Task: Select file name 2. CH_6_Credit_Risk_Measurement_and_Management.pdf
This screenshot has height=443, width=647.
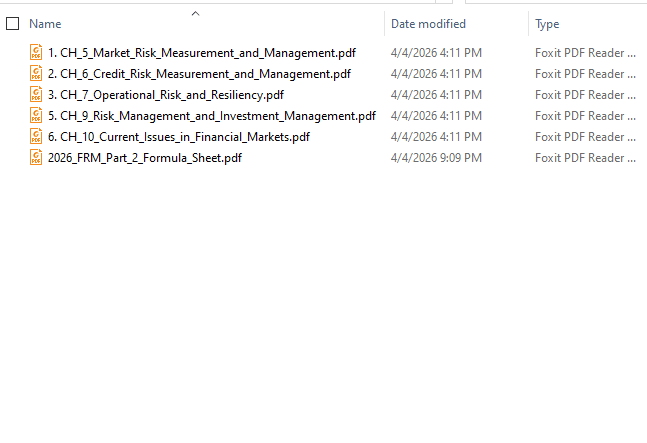Action: [x=199, y=73]
